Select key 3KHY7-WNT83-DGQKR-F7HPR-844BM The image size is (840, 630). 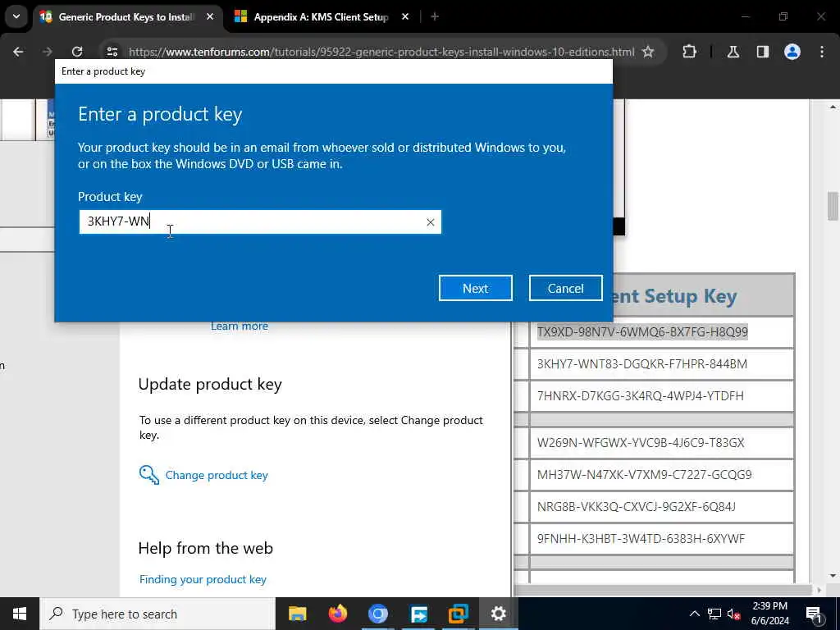point(641,364)
